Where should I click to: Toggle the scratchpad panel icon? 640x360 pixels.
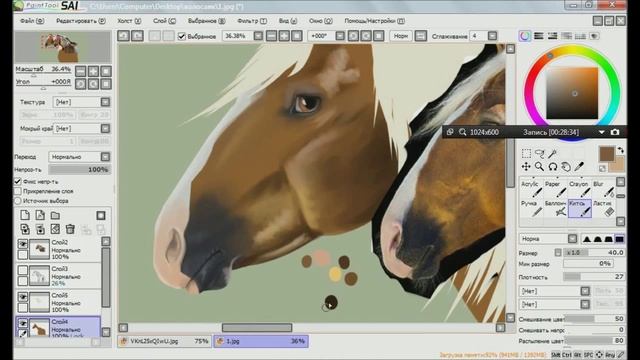(x=595, y=36)
